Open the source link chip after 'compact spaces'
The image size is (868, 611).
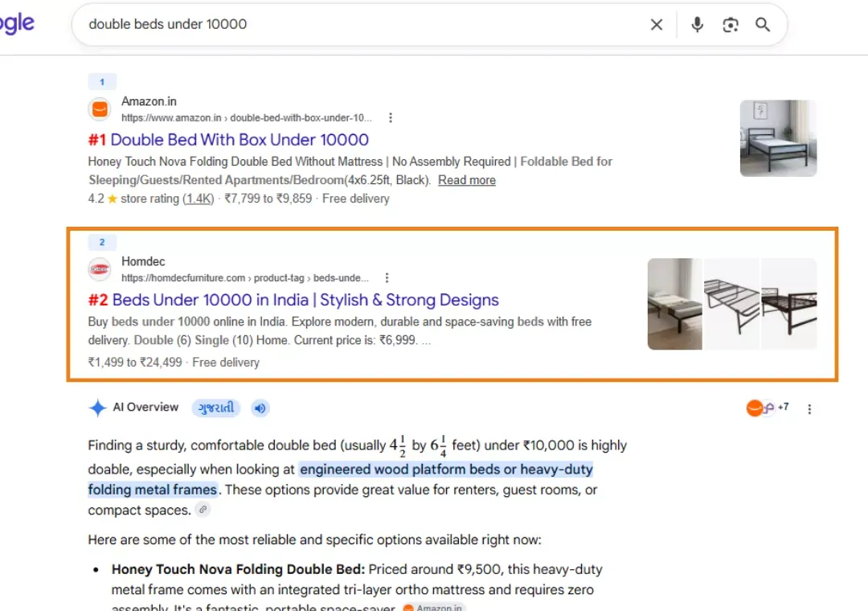(x=203, y=509)
